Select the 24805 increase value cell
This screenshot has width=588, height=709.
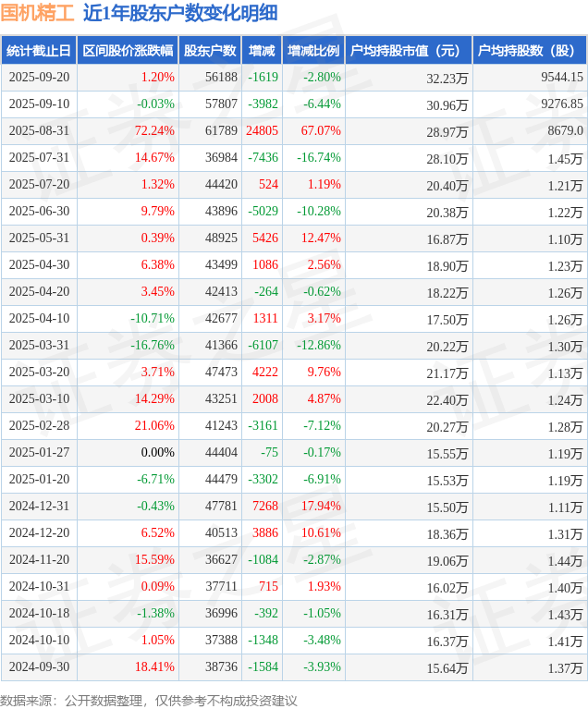[263, 131]
